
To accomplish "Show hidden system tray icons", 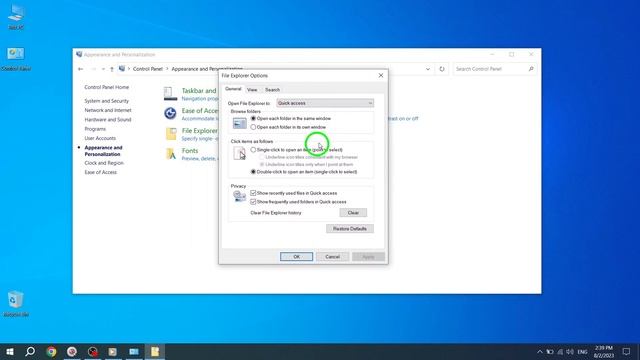I will coord(540,351).
